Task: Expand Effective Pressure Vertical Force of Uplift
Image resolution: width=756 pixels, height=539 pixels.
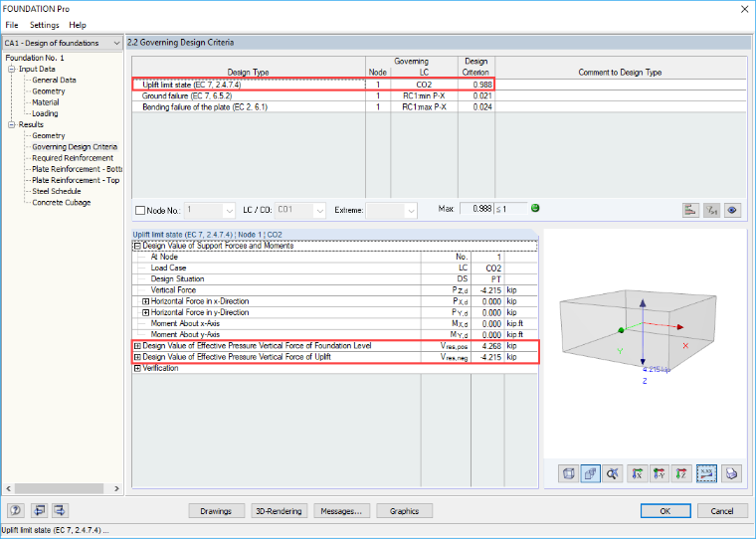Action: coord(137,357)
